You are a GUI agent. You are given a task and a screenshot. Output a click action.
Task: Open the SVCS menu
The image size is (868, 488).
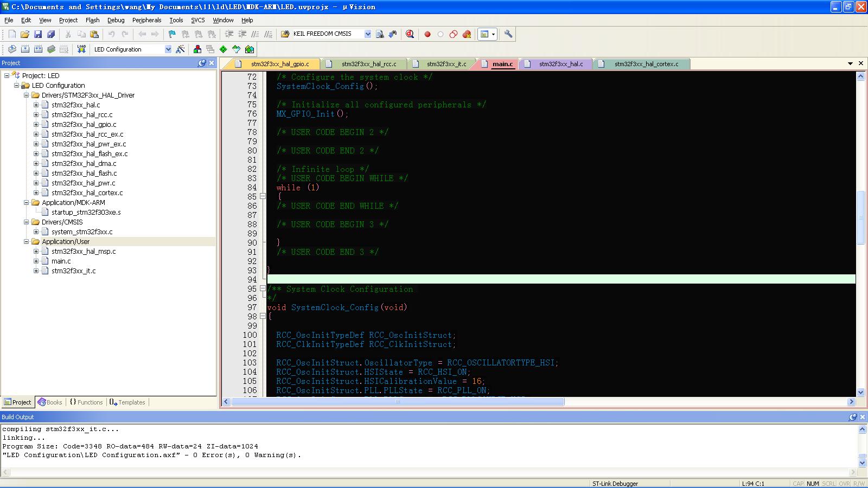[x=198, y=20]
